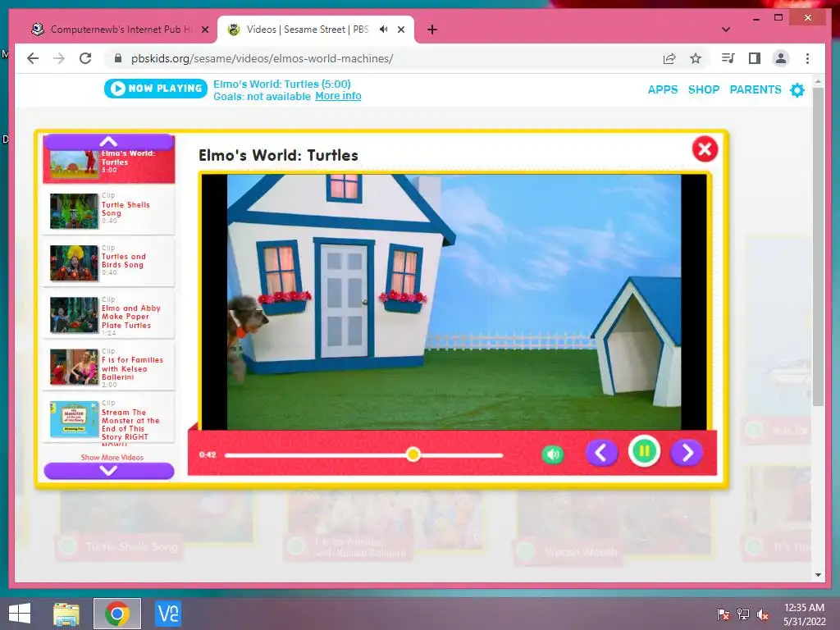The image size is (840, 630).
Task: View site info via the lock icon
Action: coord(118,58)
